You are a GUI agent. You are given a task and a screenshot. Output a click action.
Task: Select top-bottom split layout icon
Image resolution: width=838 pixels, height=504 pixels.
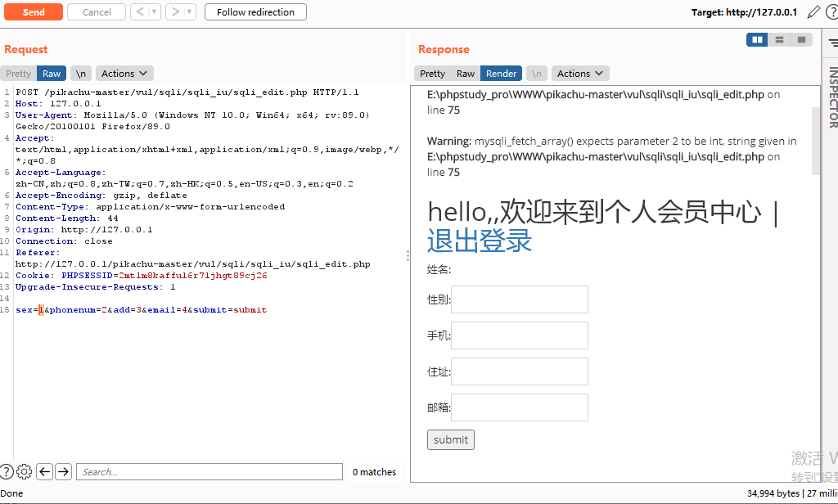[779, 39]
